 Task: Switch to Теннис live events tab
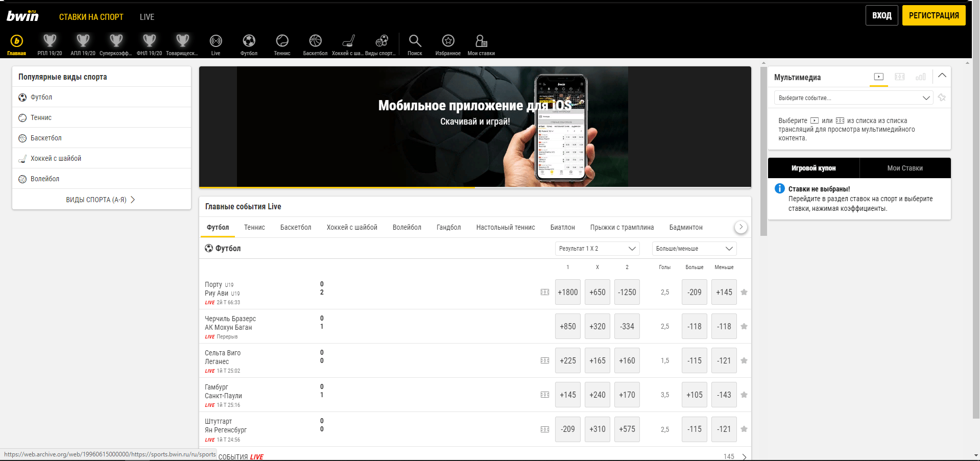(x=254, y=228)
